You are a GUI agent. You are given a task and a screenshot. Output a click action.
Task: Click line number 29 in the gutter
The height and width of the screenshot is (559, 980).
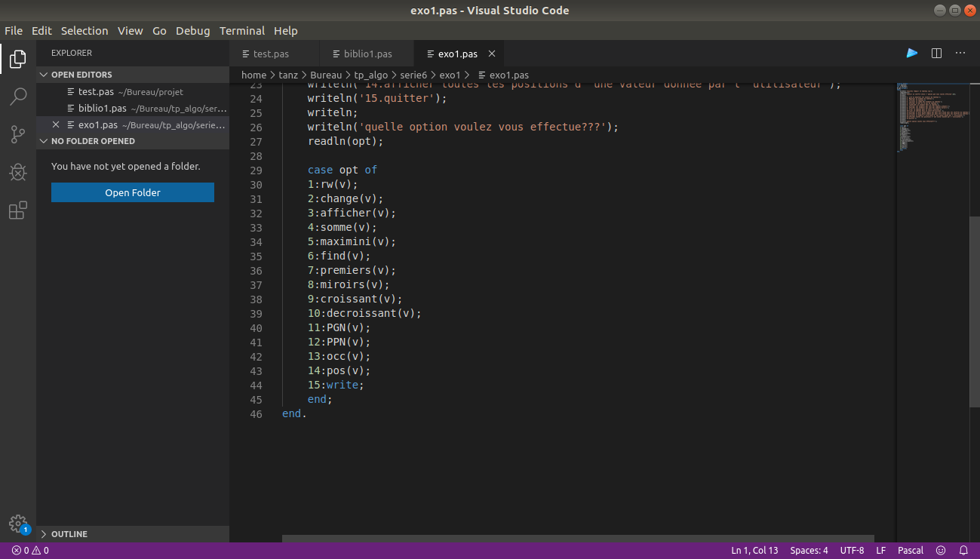(256, 170)
